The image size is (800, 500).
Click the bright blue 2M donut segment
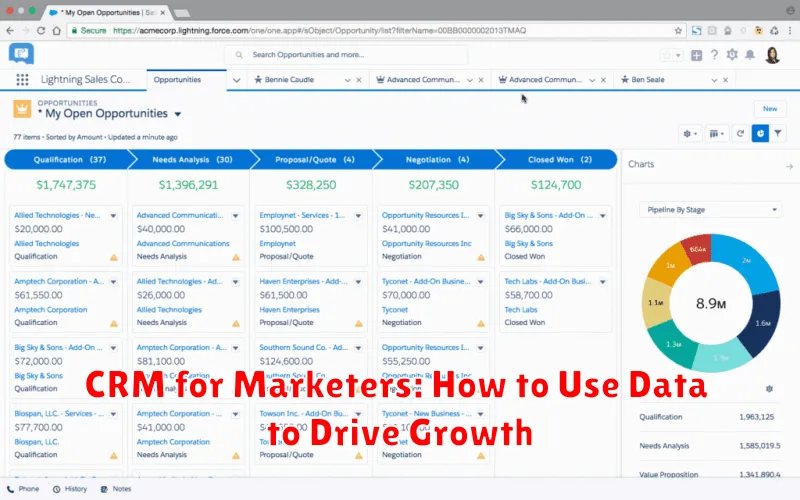tap(748, 263)
